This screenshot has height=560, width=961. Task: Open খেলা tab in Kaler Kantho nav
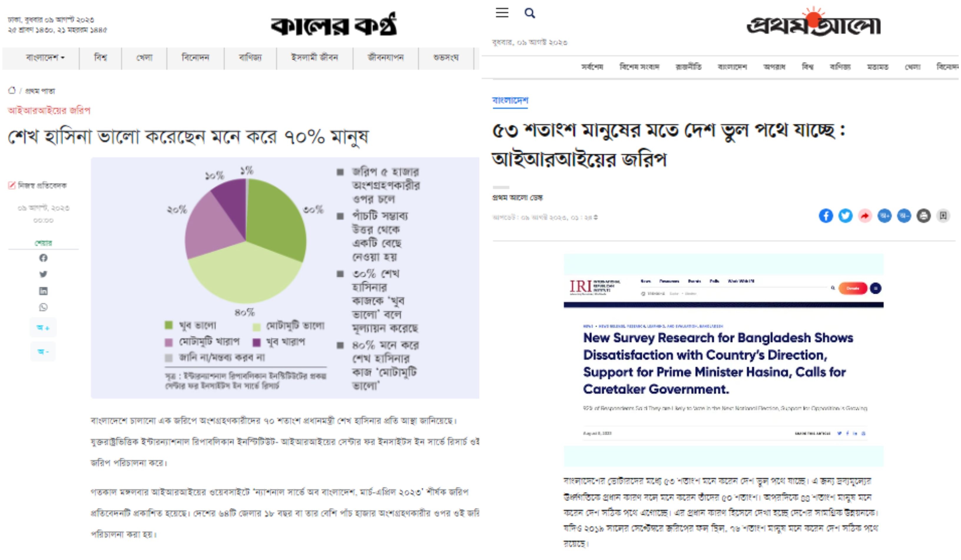coord(144,58)
